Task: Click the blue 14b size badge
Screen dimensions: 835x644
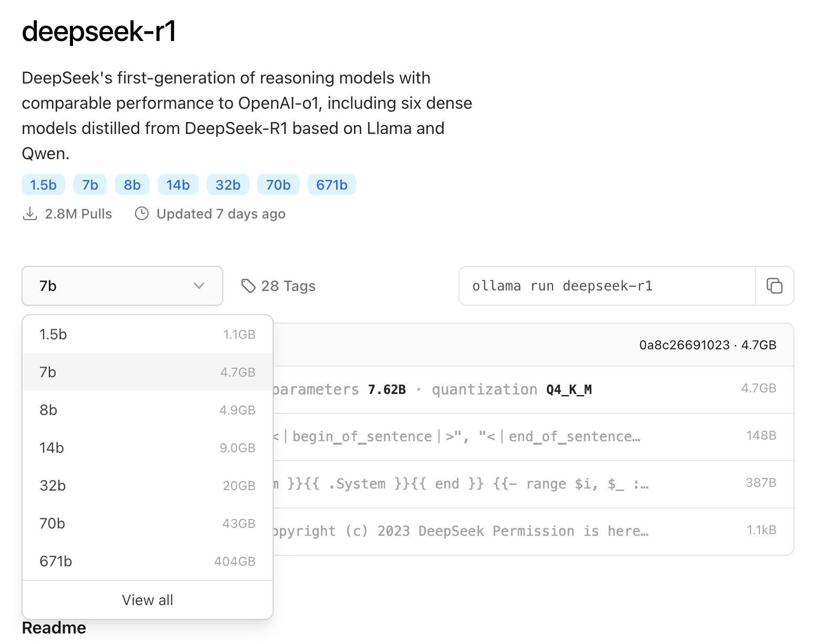Action: pyautogui.click(x=178, y=185)
